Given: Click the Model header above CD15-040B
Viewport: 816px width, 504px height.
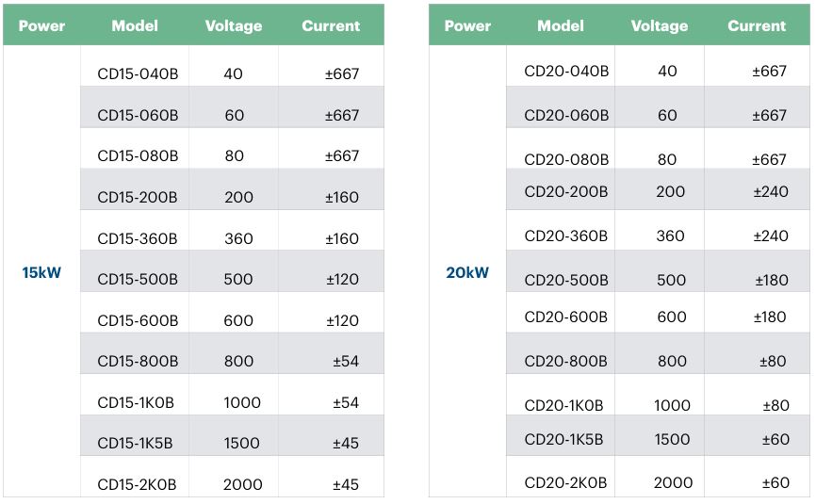Looking at the screenshot, I should [135, 25].
